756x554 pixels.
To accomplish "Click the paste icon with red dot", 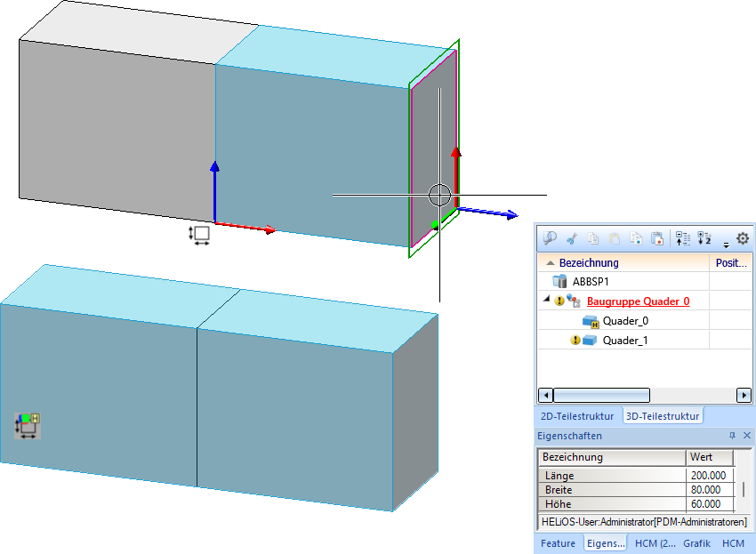I will 657,238.
